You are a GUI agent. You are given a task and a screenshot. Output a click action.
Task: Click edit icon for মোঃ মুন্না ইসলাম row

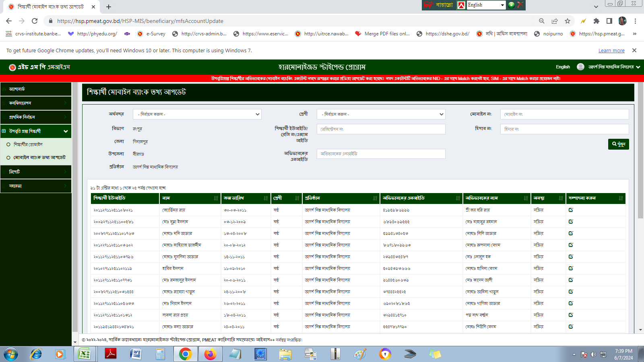(x=571, y=222)
